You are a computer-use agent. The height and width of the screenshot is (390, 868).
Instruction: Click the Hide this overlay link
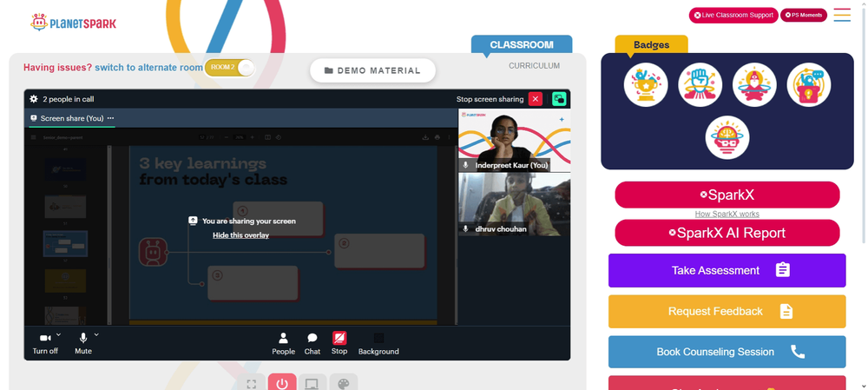(x=240, y=235)
